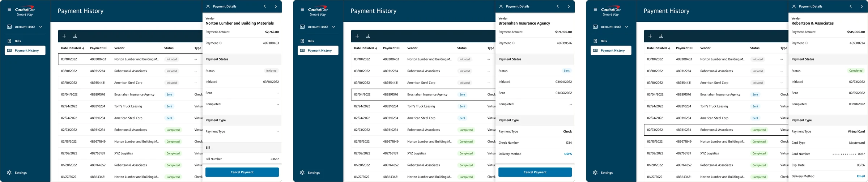Download payment history in Brosnahan Insurance details screen
Image resolution: width=868 pixels, height=182 pixels.
368,36
